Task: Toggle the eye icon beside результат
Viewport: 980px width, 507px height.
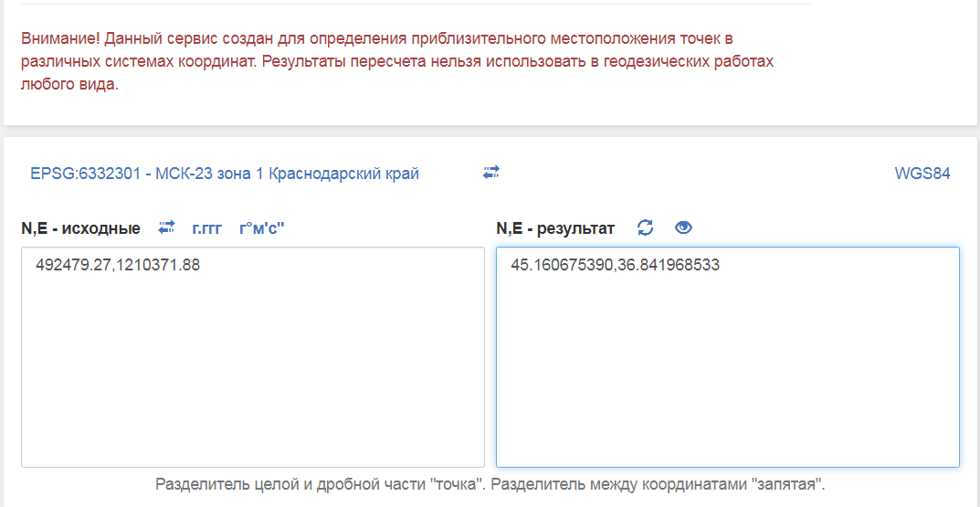Action: click(683, 227)
